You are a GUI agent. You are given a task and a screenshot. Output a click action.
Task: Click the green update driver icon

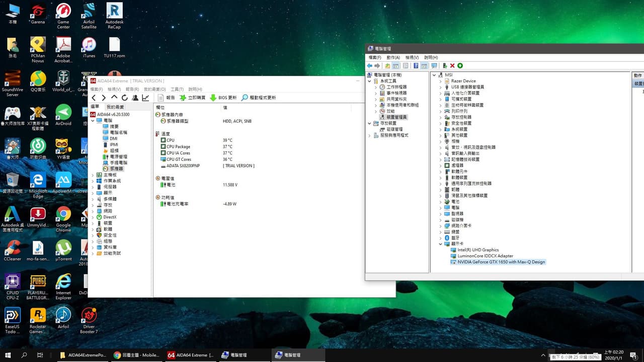(460, 65)
